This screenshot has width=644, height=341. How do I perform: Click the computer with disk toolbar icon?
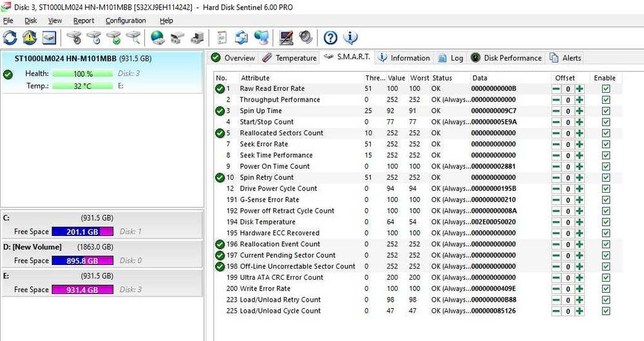(x=197, y=38)
